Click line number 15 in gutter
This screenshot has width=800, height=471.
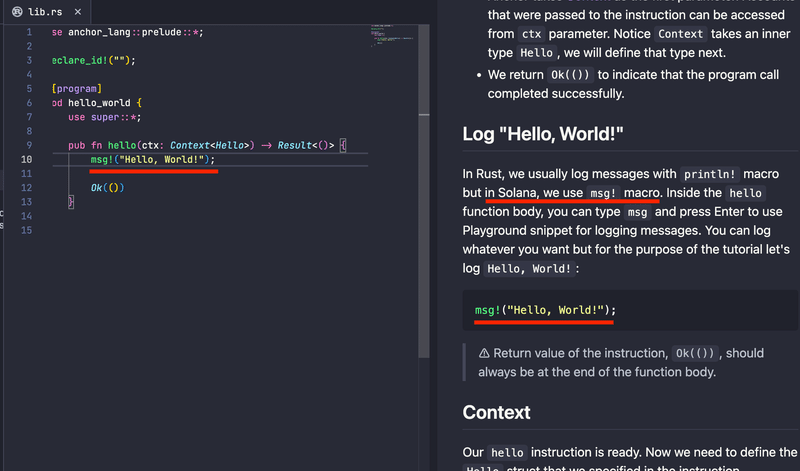click(x=26, y=230)
